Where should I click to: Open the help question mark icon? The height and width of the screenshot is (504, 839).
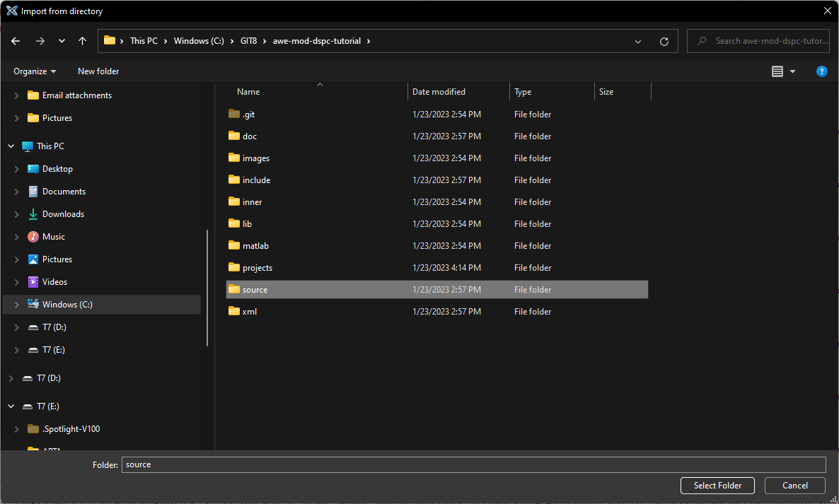click(x=821, y=71)
